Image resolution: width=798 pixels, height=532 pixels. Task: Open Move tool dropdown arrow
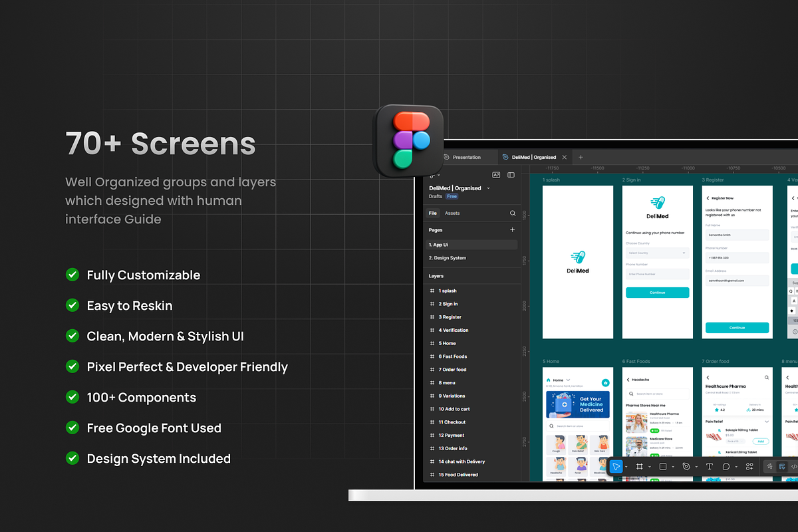626,467
